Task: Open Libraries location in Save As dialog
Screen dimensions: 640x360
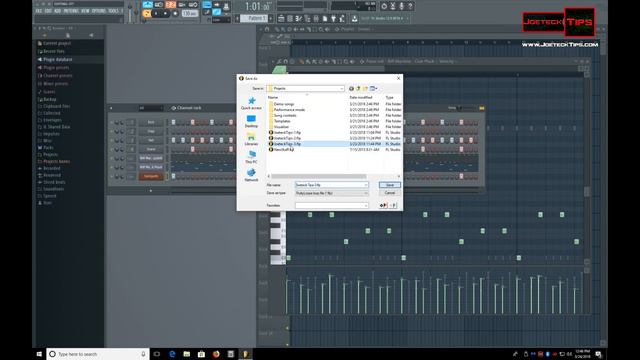Action: pos(251,139)
